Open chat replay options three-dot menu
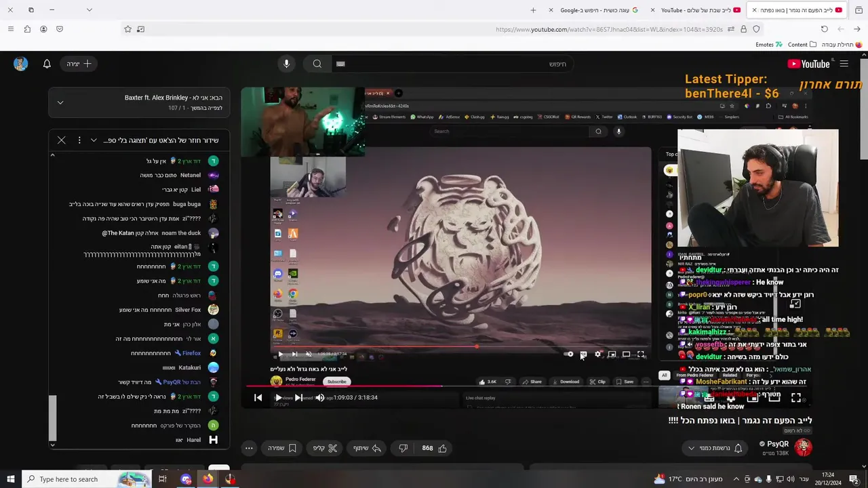Image resolution: width=868 pixels, height=488 pixels. (x=79, y=140)
